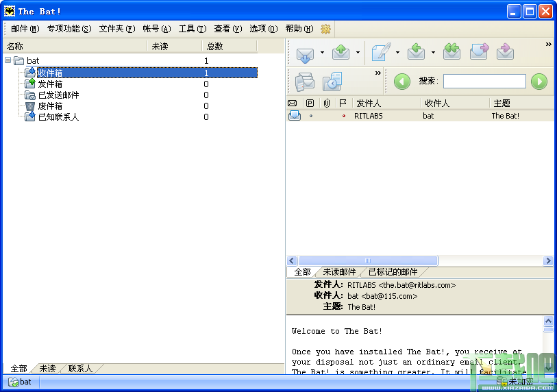
Task: Click the red flag dot on RITLABS message
Action: coord(343,116)
